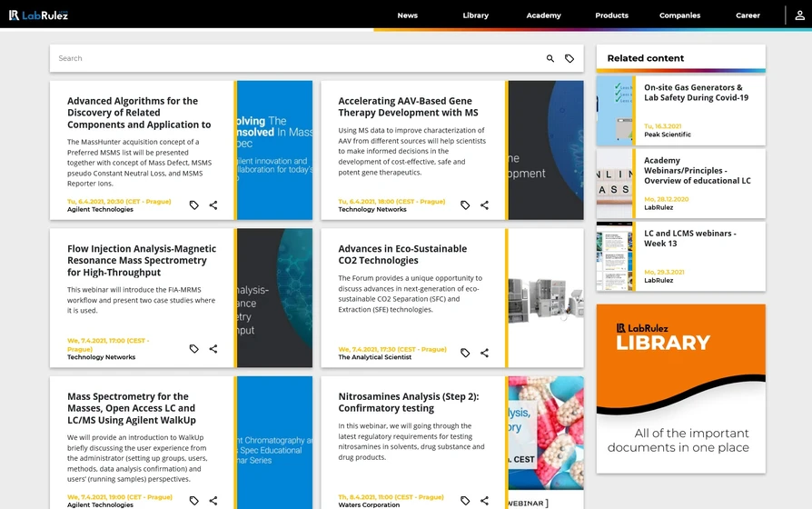Tag the Mass Spectrometry for the Masses card
This screenshot has height=509, width=812.
(193, 501)
